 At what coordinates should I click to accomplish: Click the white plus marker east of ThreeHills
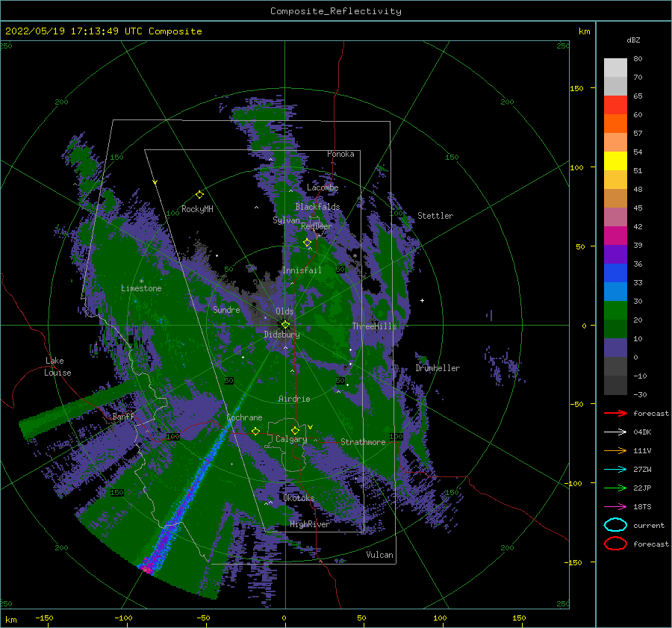click(x=422, y=300)
